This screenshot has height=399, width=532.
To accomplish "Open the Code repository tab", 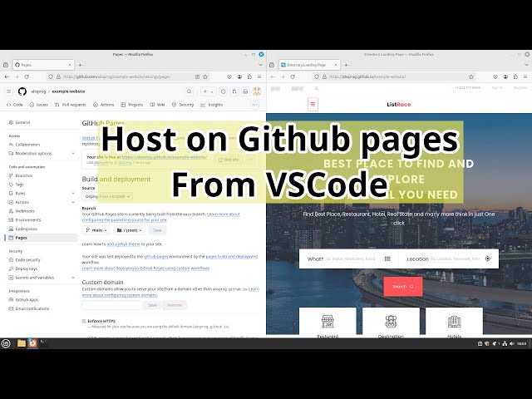I will [15, 105].
